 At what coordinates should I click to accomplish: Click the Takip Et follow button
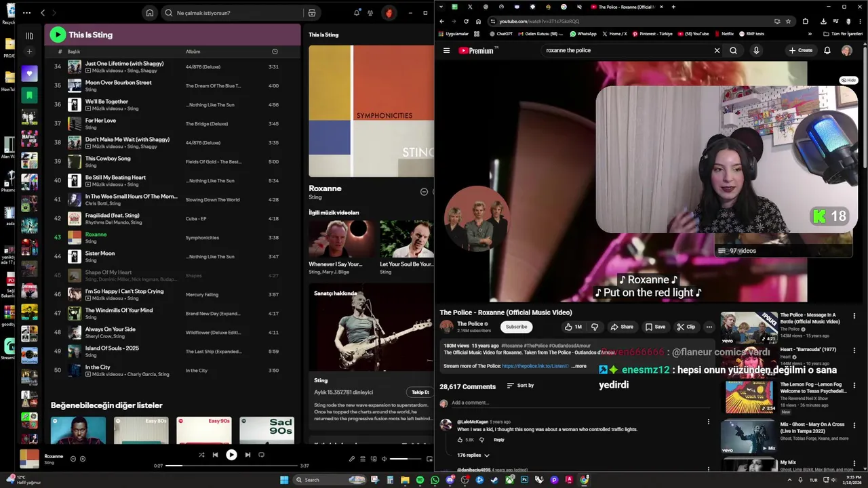[420, 392]
